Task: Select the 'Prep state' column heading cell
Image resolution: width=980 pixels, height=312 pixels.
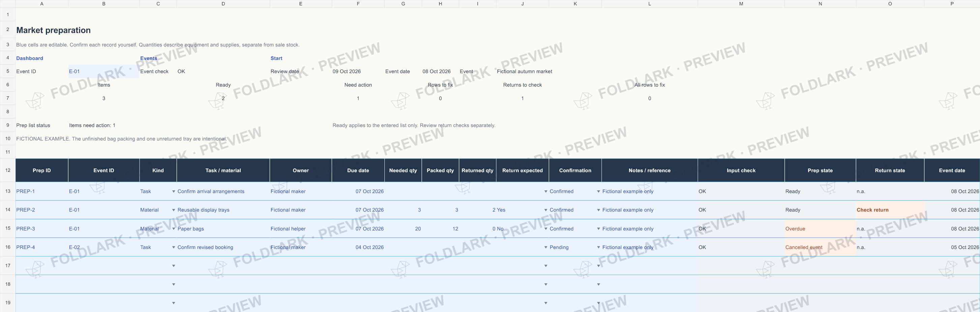Action: coord(820,170)
